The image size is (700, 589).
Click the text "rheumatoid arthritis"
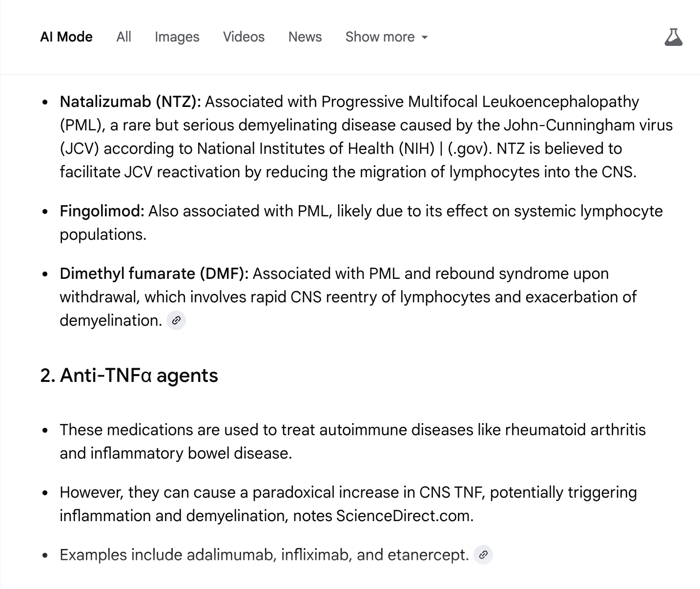(x=575, y=430)
